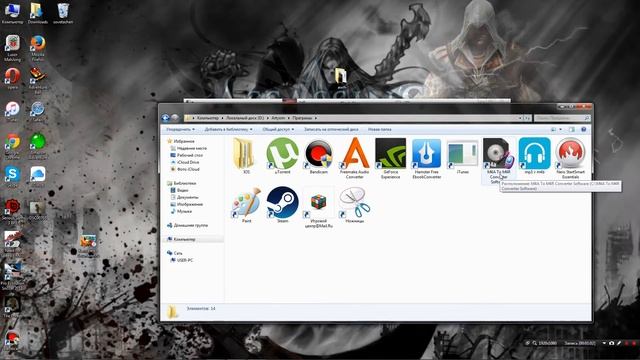Open Добавить в библиотеку dropdown
Screen dimensions: 640x360
228,129
